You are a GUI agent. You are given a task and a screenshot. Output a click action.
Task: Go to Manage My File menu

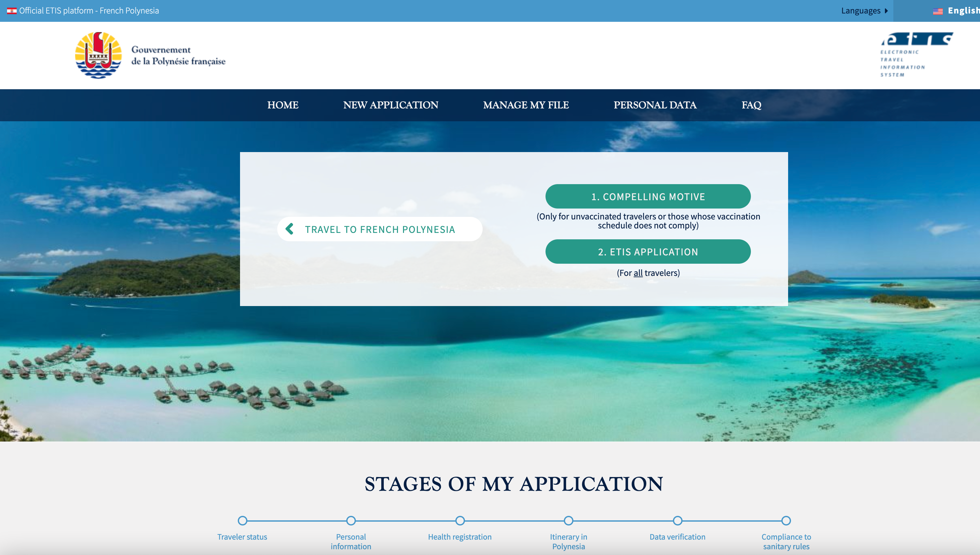[x=526, y=105]
